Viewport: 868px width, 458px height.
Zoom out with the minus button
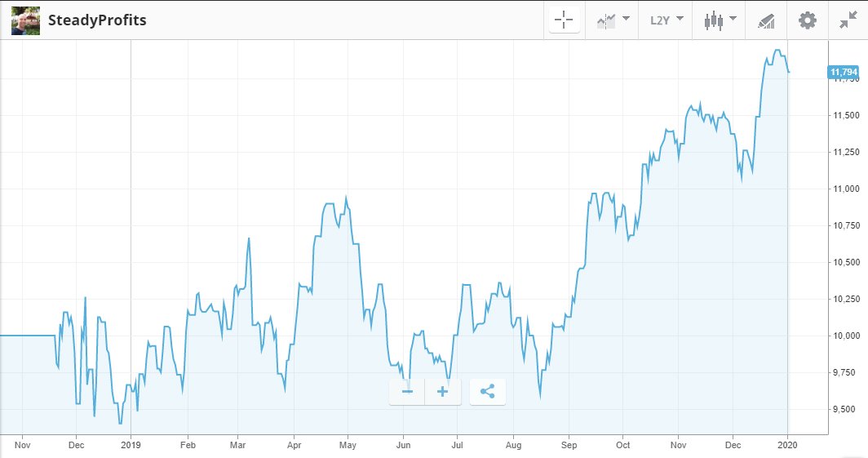(407, 392)
